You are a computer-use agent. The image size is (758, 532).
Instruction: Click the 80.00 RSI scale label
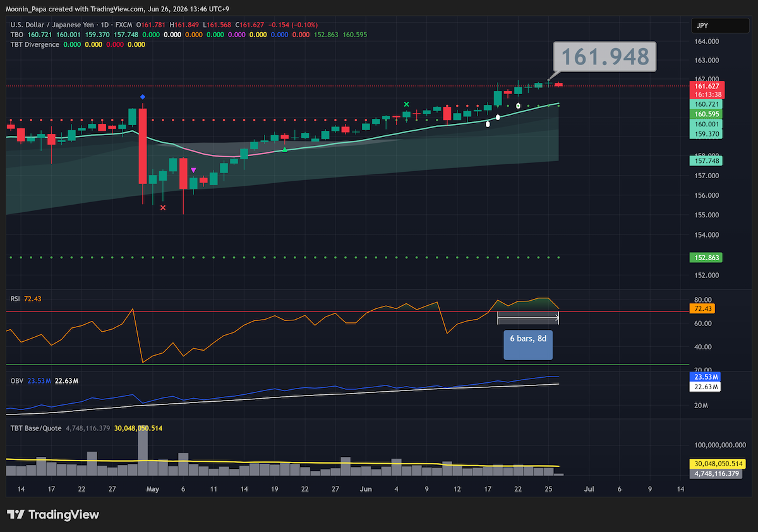pyautogui.click(x=704, y=299)
